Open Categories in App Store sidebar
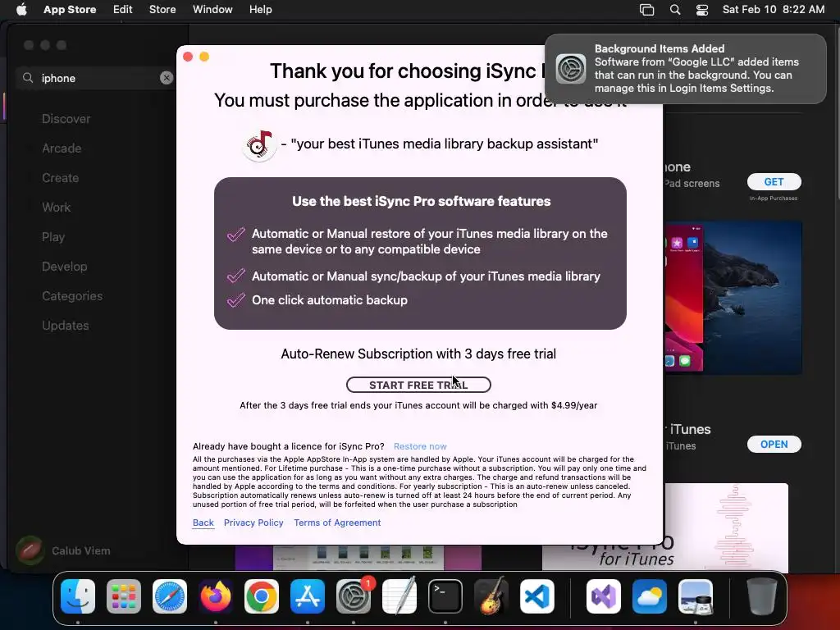Screen dimensions: 840x630 72,295
